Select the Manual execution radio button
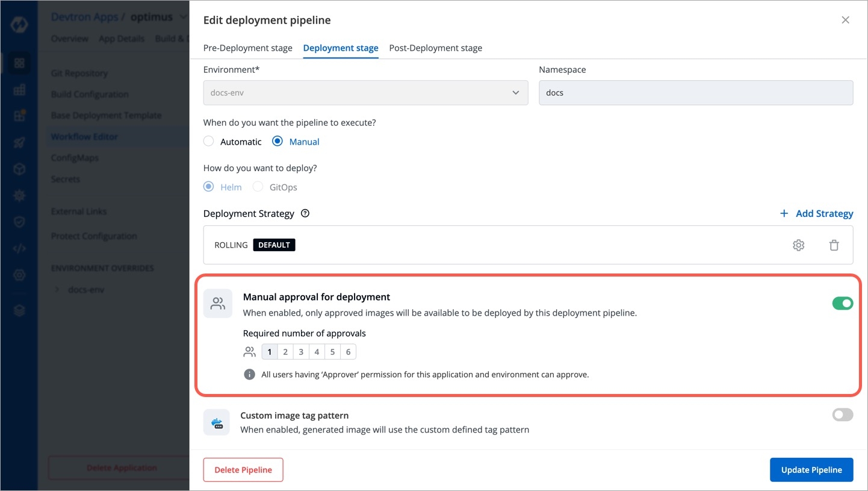This screenshot has width=868, height=491. [277, 142]
